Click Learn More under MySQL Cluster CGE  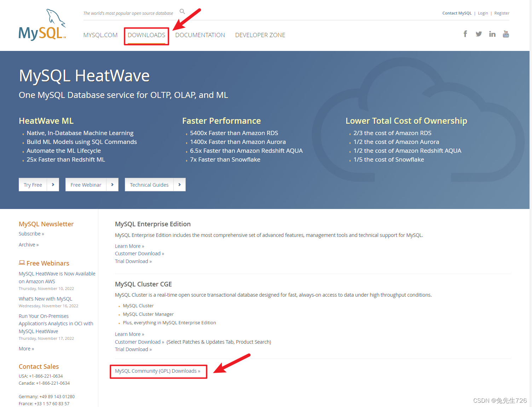(x=129, y=334)
